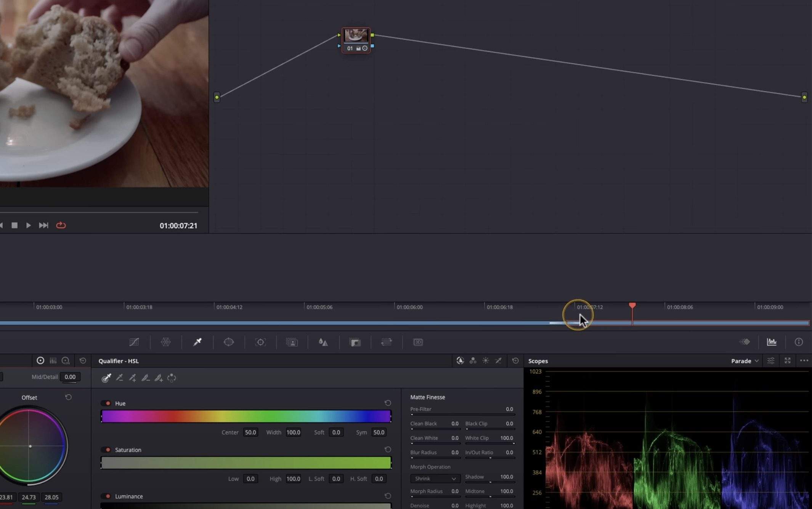Image resolution: width=812 pixels, height=509 pixels.
Task: Reset all qualifier settings
Action: click(x=515, y=361)
